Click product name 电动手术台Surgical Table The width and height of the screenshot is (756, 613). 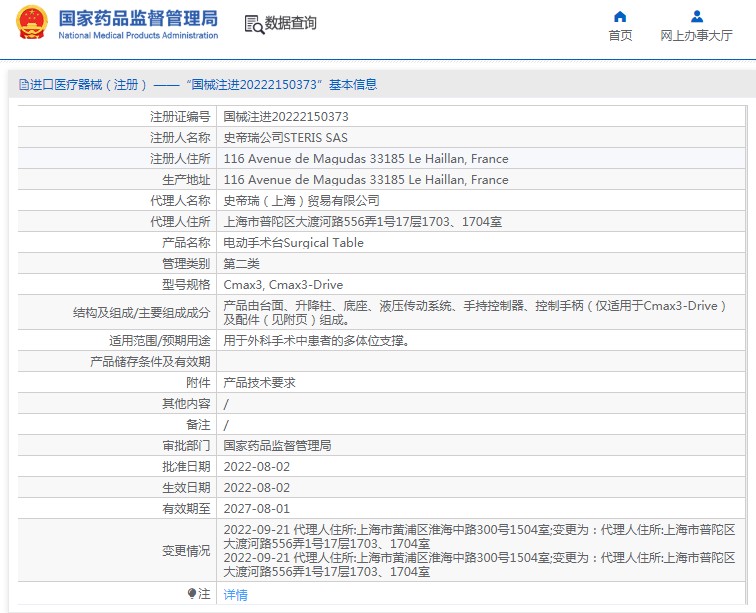point(293,243)
